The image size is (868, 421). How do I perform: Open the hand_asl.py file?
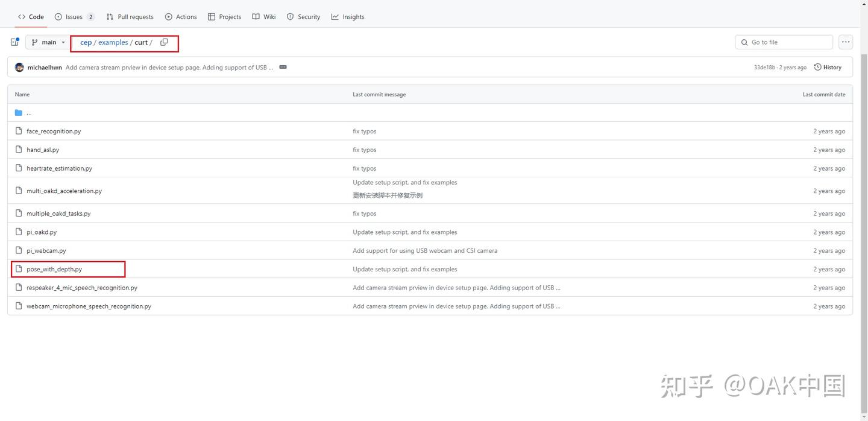[43, 150]
